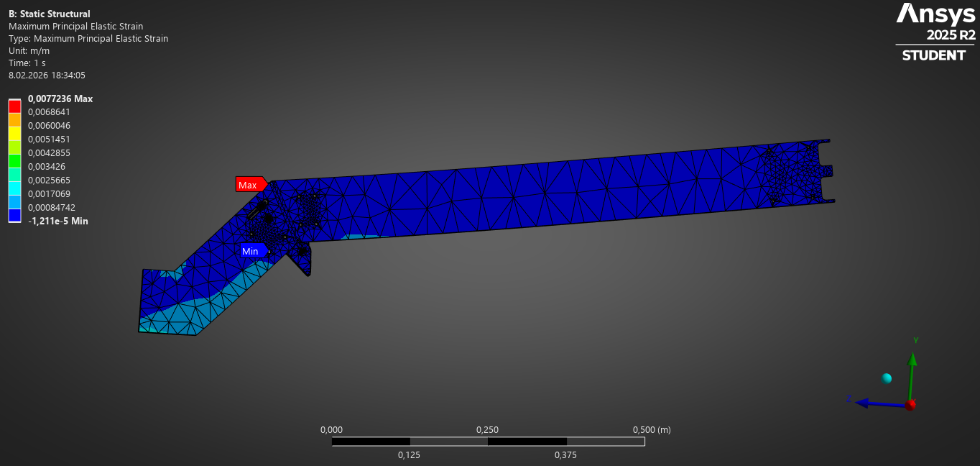Click the 0,0077236 Max legend value
The height and width of the screenshot is (466, 980).
(x=60, y=99)
